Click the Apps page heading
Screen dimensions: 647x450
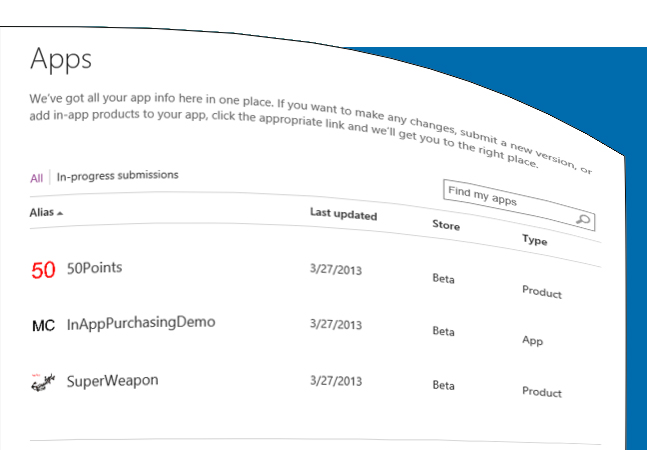tap(61, 58)
